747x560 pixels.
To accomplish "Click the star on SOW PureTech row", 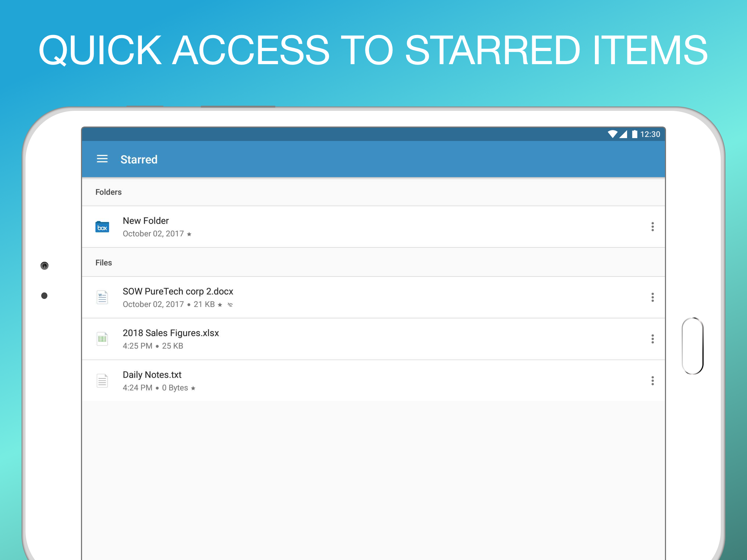I will pos(220,305).
